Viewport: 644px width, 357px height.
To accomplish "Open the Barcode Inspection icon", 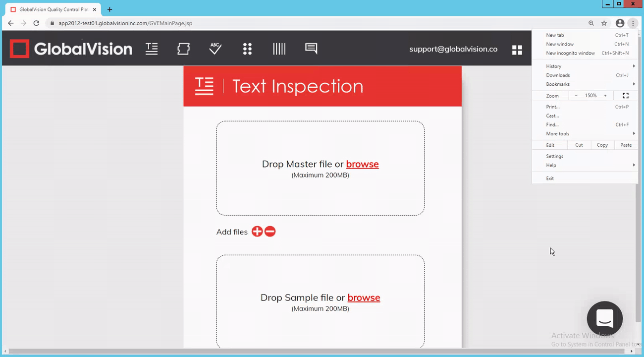I will coord(279,49).
